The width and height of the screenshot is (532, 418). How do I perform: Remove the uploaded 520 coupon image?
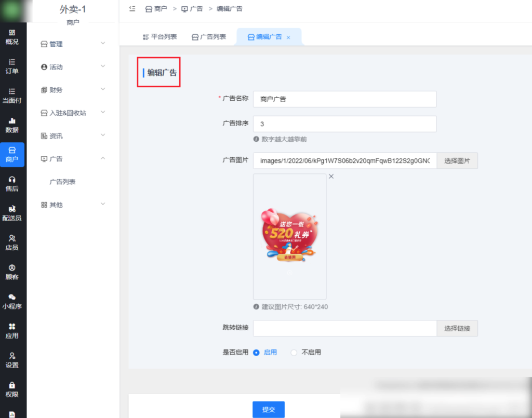coord(331,176)
